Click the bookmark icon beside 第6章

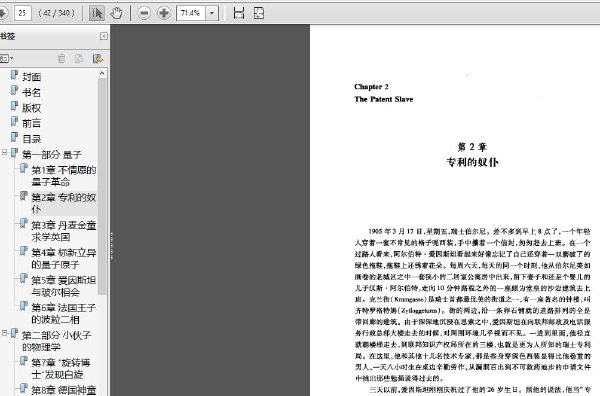24,306
